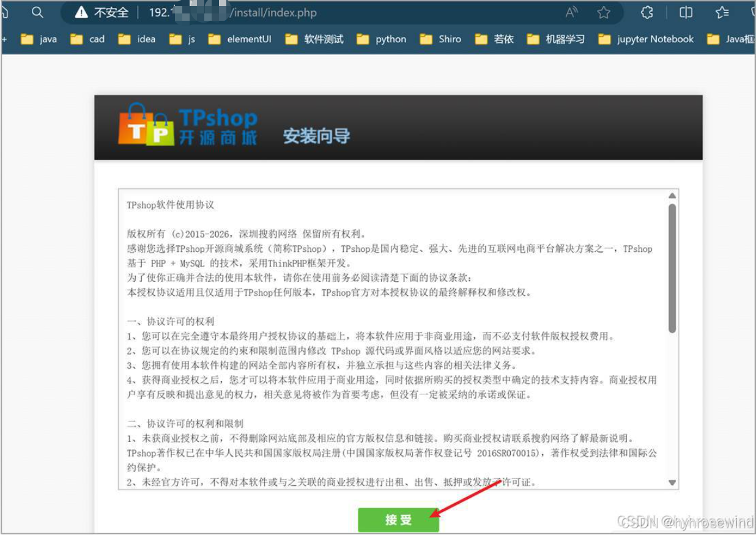Open the python bookmark folder
This screenshot has width=756, height=535.
382,39
